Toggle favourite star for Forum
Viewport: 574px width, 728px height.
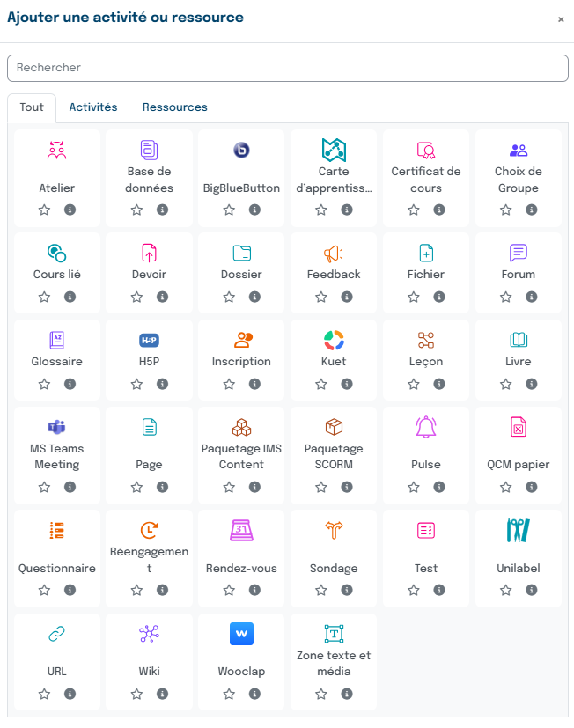tap(506, 297)
